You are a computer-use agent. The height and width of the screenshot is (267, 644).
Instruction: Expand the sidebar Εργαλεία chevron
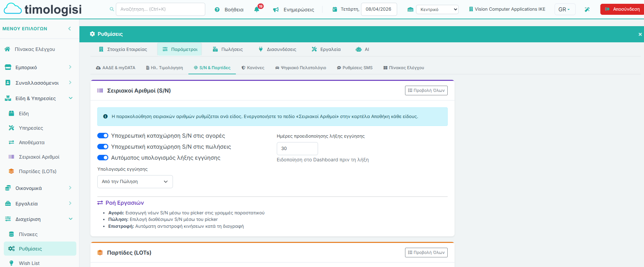pos(70,203)
